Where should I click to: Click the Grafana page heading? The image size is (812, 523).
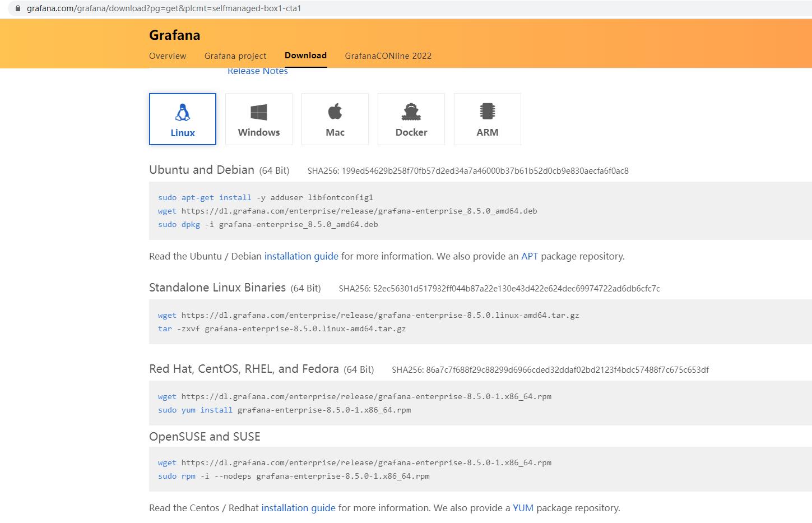click(x=175, y=35)
